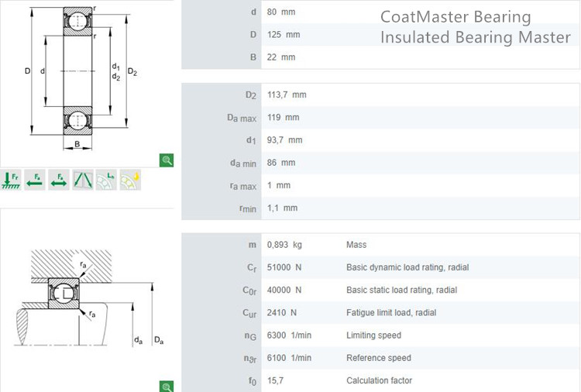581x392 pixels.
Task: Click the lubrication oil drop icon
Action: point(130,180)
